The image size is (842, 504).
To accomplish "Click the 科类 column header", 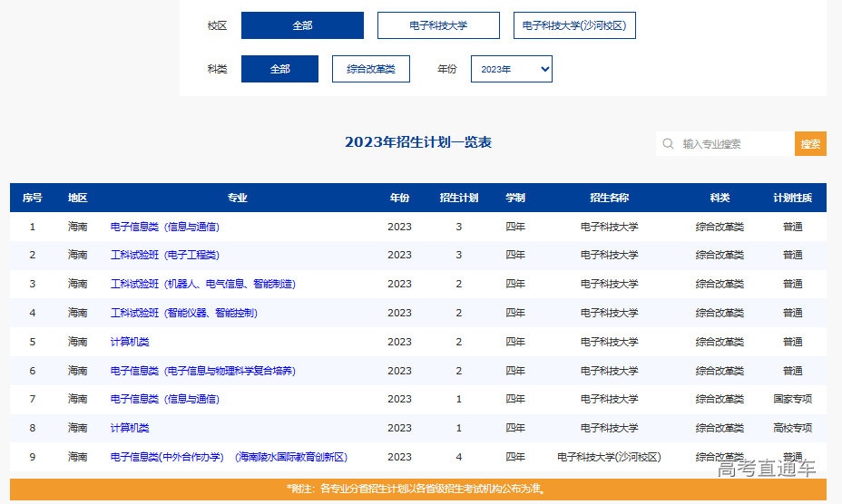I will point(720,198).
